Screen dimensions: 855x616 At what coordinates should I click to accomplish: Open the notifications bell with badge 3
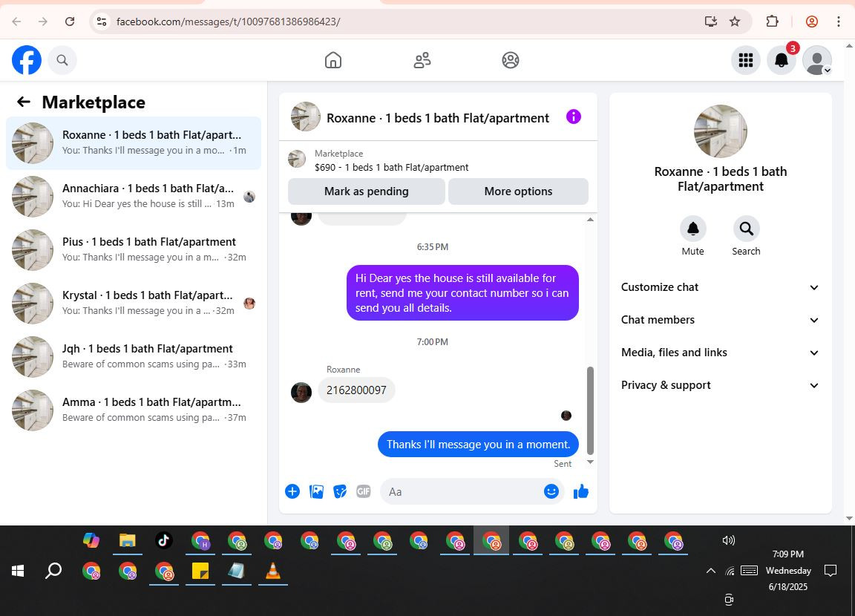tap(782, 60)
